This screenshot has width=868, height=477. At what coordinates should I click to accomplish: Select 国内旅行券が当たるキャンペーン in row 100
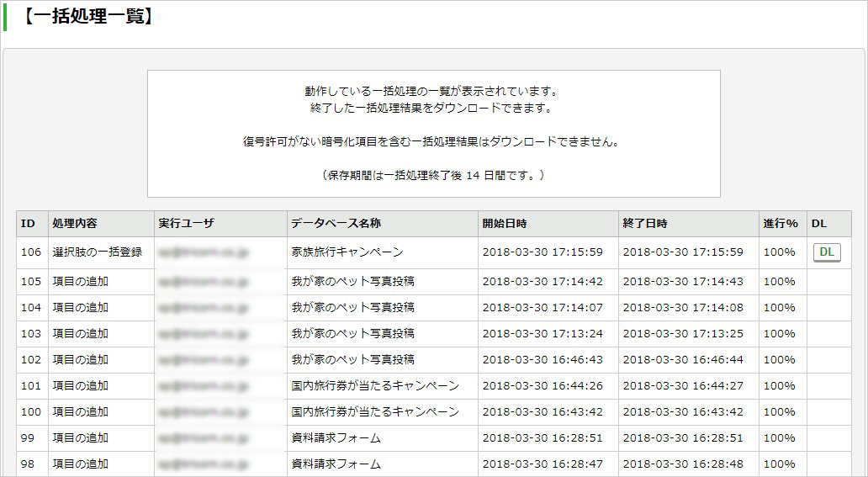(x=375, y=411)
